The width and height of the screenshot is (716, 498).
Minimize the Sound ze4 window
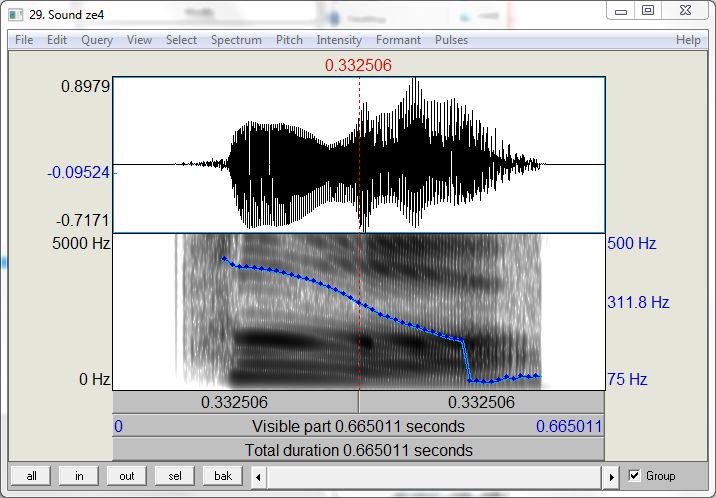coord(621,11)
